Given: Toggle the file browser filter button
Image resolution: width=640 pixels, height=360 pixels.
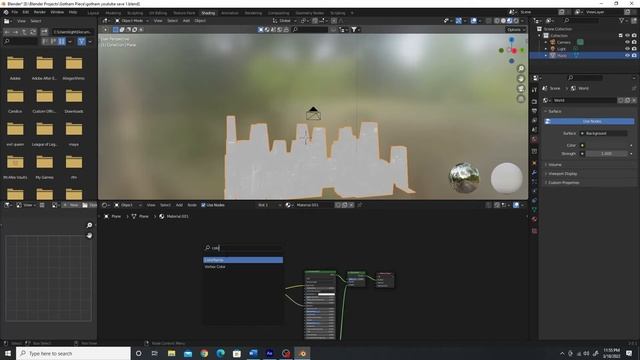Looking at the screenshot, I should pos(81,41).
